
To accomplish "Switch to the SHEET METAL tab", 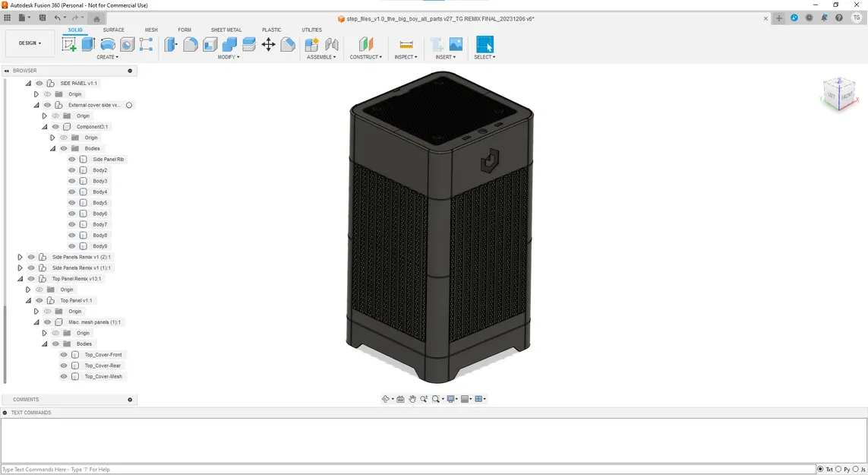I will coord(226,30).
